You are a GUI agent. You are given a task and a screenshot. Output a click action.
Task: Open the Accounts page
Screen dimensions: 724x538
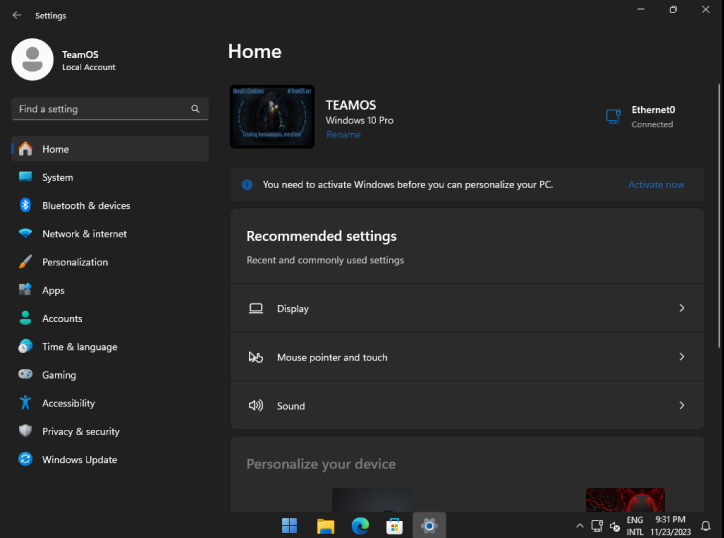pyautogui.click(x=110, y=318)
